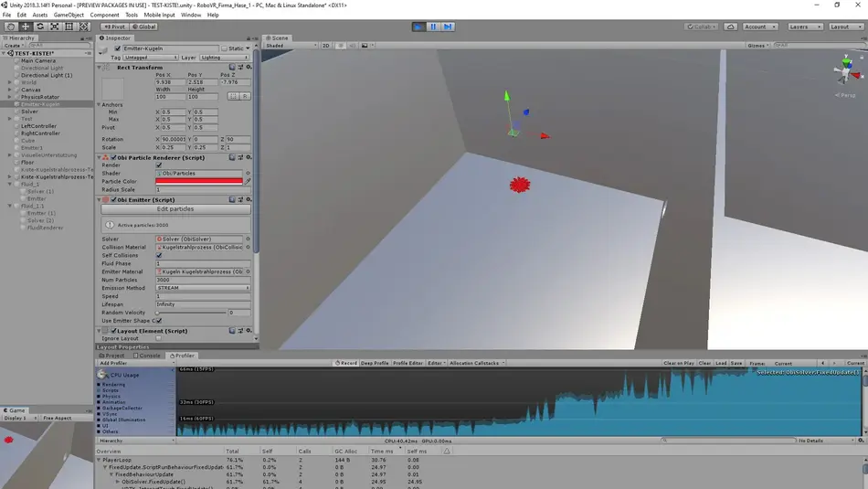This screenshot has width=868, height=489.
Task: Switch to the Console tab
Action: [149, 356]
